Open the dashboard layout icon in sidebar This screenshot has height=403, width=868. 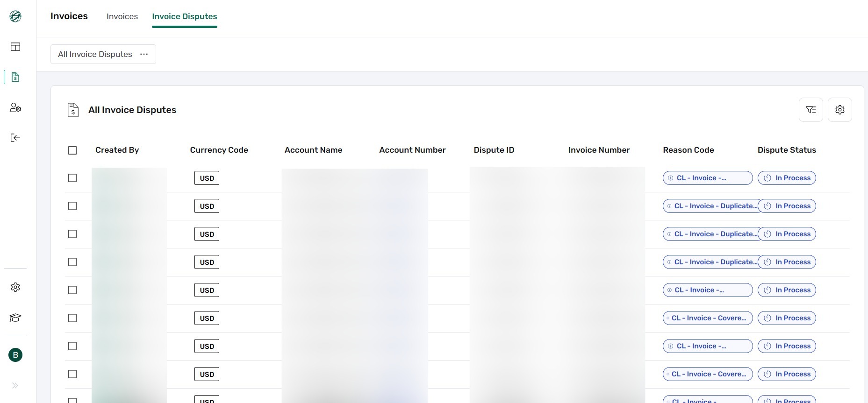pyautogui.click(x=15, y=47)
